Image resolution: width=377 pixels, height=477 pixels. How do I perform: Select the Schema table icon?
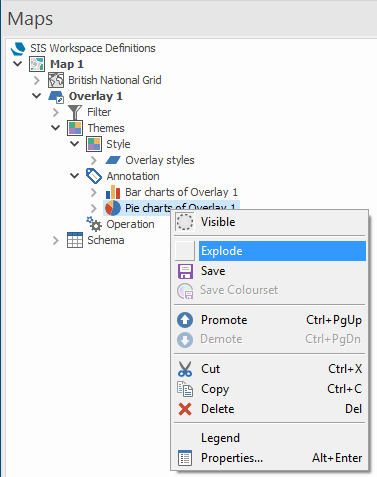coord(75,240)
